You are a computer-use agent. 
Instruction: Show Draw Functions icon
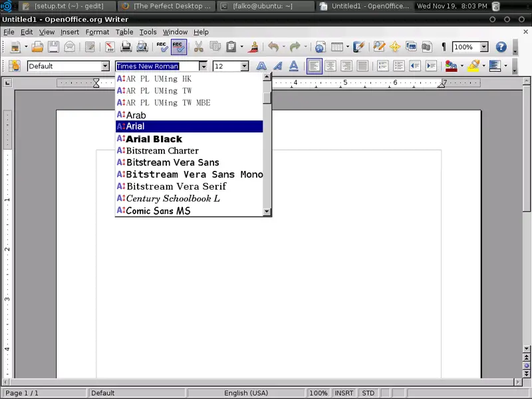[x=358, y=47]
